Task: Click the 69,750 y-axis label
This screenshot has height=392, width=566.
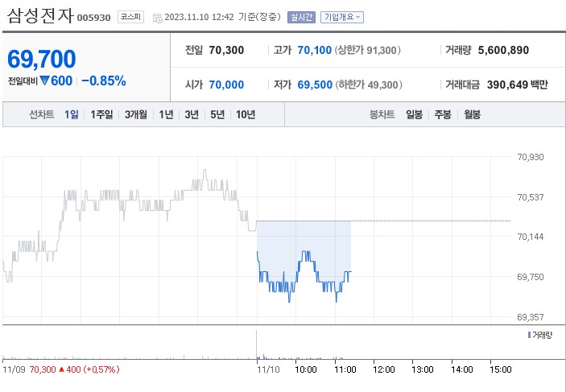Action: coord(531,277)
